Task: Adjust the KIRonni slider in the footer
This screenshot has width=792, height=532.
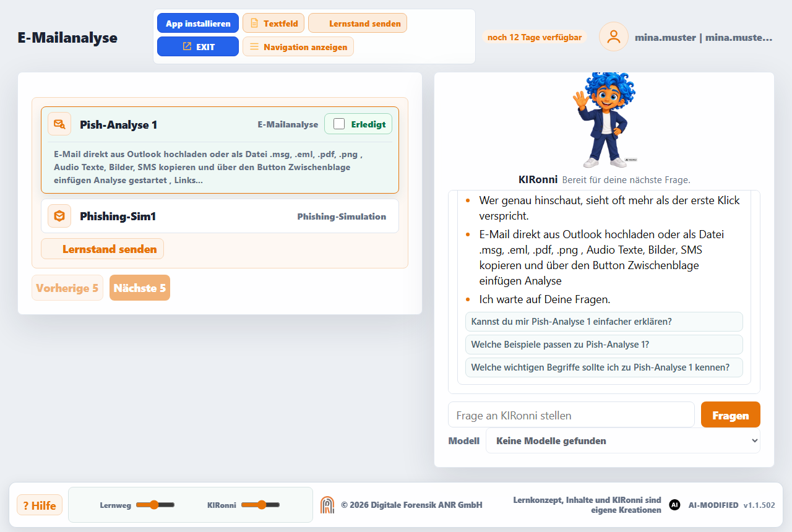Action: point(260,505)
